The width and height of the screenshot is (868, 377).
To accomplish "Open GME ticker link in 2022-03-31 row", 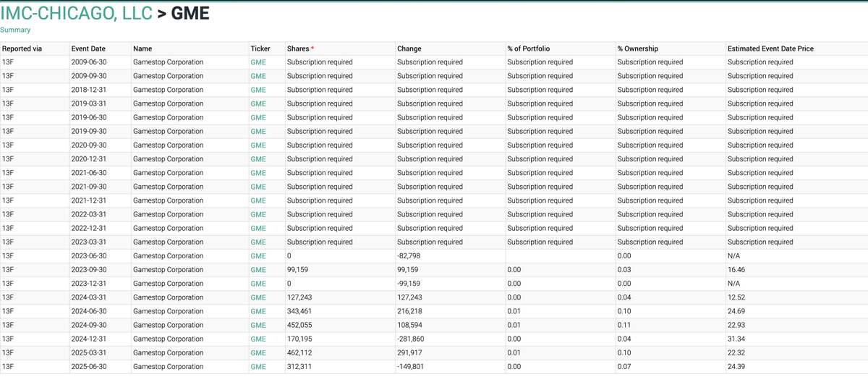I will (x=258, y=214).
